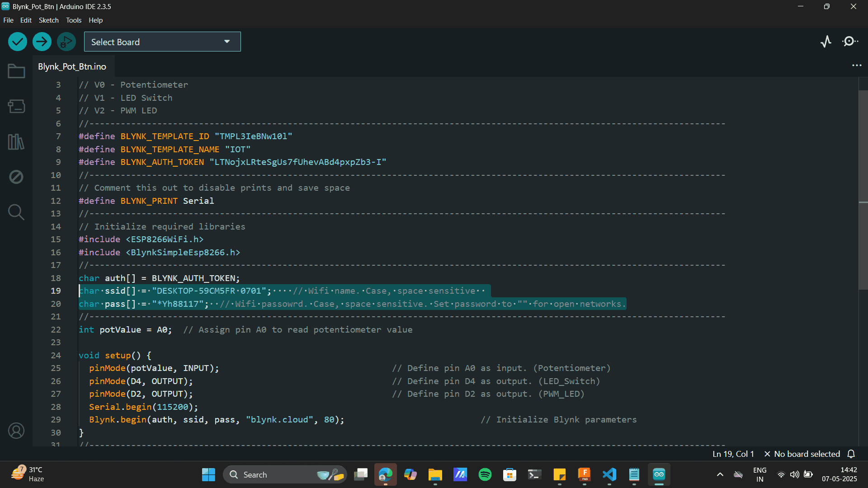Open the Sketch menu
Image resolution: width=868 pixels, height=488 pixels.
tap(49, 20)
